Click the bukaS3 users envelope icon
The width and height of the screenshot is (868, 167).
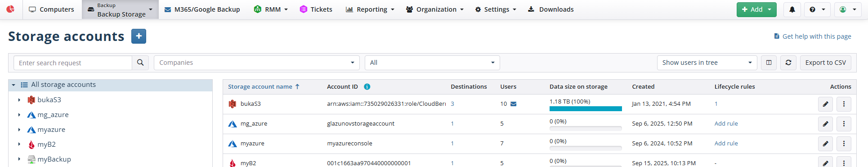[514, 104]
